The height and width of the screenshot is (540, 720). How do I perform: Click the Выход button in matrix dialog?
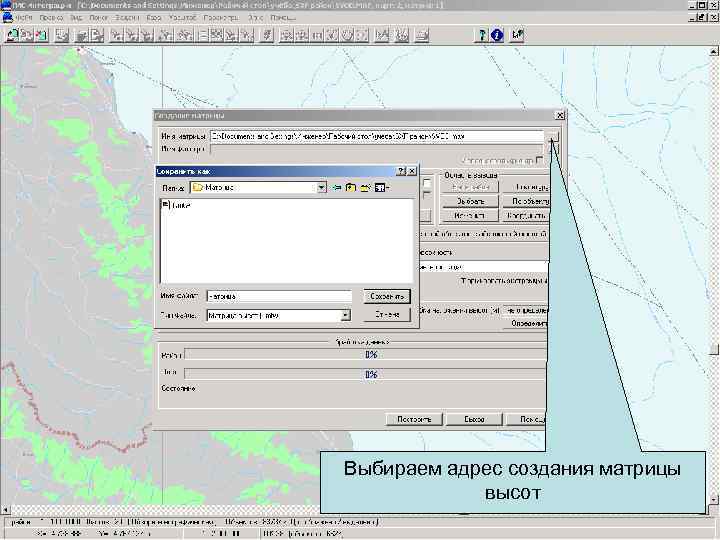pyautogui.click(x=474, y=419)
